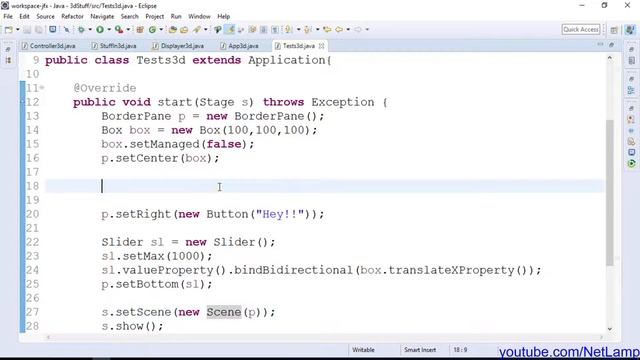Click the editor vertical scrollbar thumb
The height and width of the screenshot is (360, 640).
610,193
